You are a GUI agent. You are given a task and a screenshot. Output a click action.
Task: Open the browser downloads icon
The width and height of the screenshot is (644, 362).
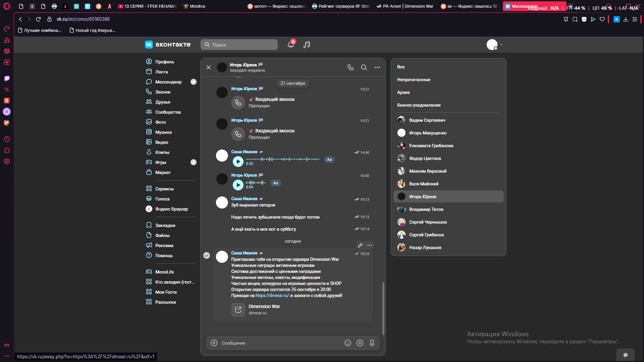[x=626, y=19]
